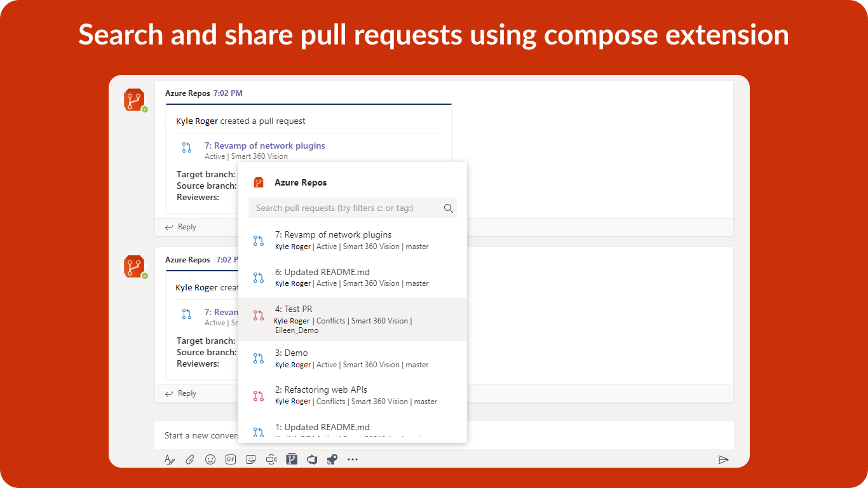Screen dimensions: 868x488
Task: Open the Format text tool
Action: pyautogui.click(x=169, y=459)
